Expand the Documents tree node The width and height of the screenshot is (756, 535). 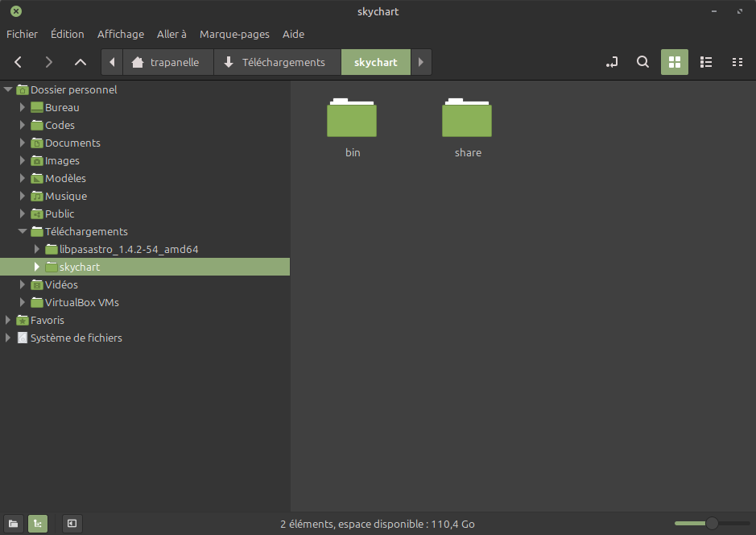[23, 143]
